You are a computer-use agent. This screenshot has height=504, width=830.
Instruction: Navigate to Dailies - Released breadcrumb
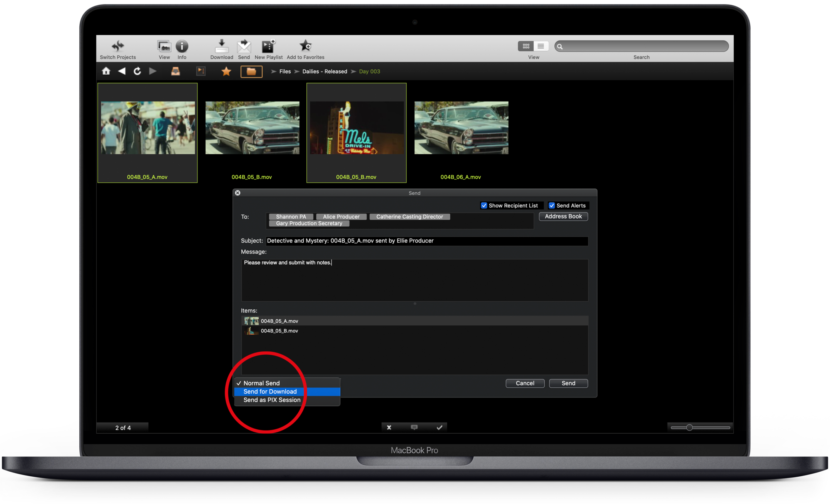tap(325, 72)
